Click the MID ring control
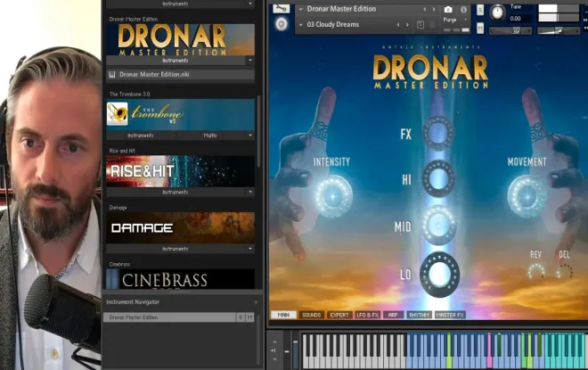588x370 pixels. 438,226
